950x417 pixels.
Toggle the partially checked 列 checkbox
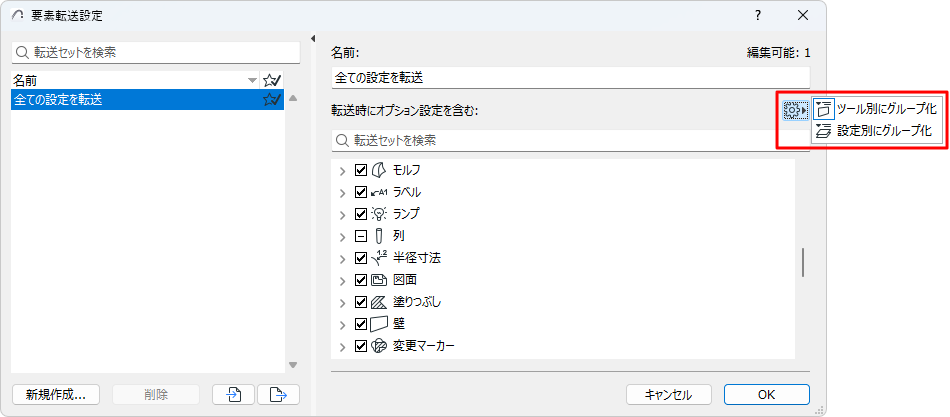(x=360, y=236)
